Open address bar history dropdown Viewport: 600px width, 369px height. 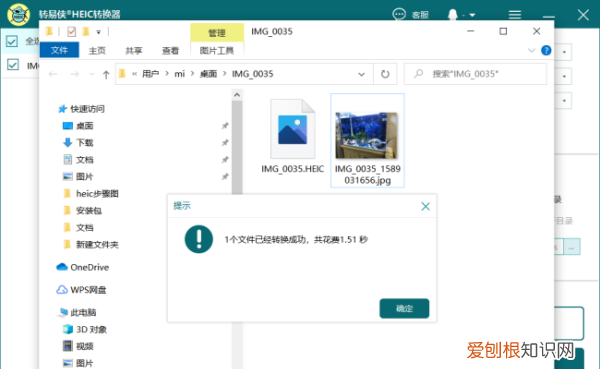point(361,74)
